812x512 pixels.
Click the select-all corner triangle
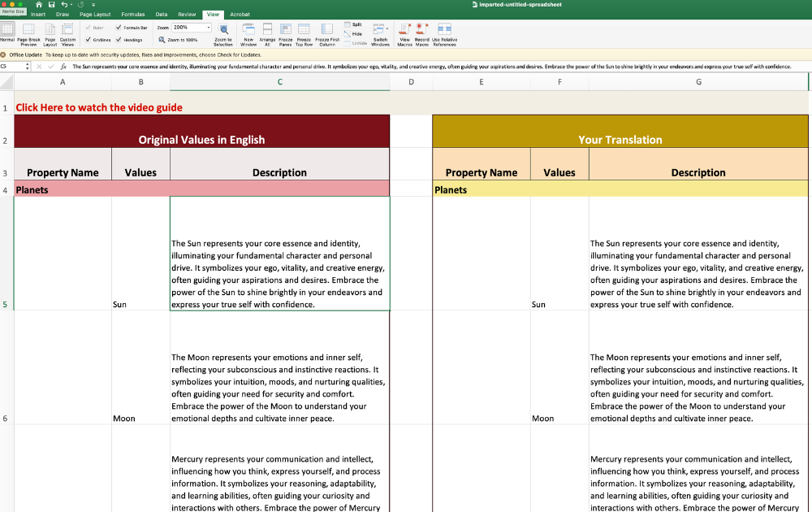[x=6, y=82]
